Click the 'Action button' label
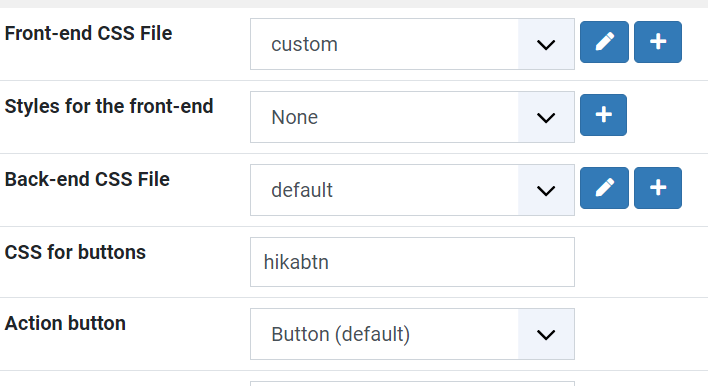The image size is (708, 386). click(65, 324)
